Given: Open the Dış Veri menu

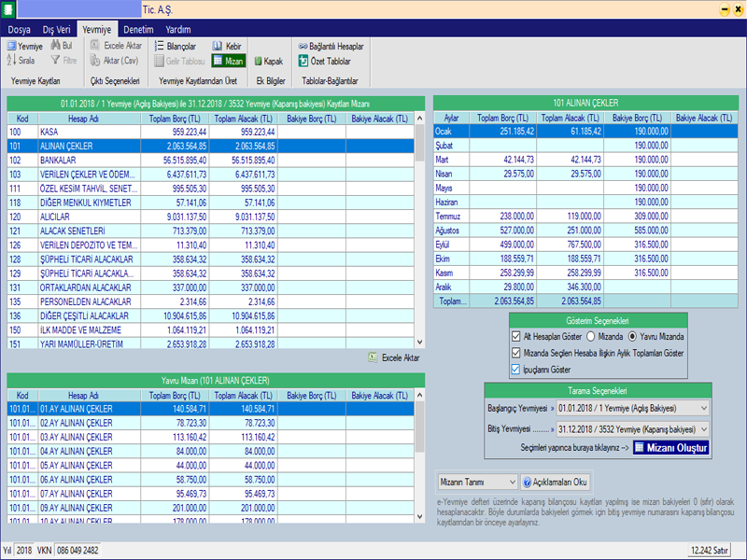Looking at the screenshot, I should (x=56, y=30).
